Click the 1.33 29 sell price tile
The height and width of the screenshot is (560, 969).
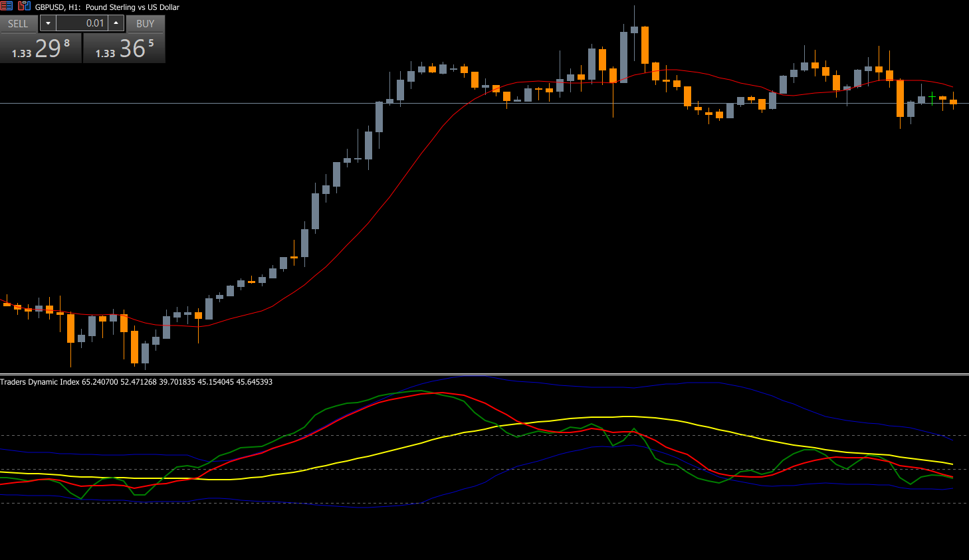point(41,48)
